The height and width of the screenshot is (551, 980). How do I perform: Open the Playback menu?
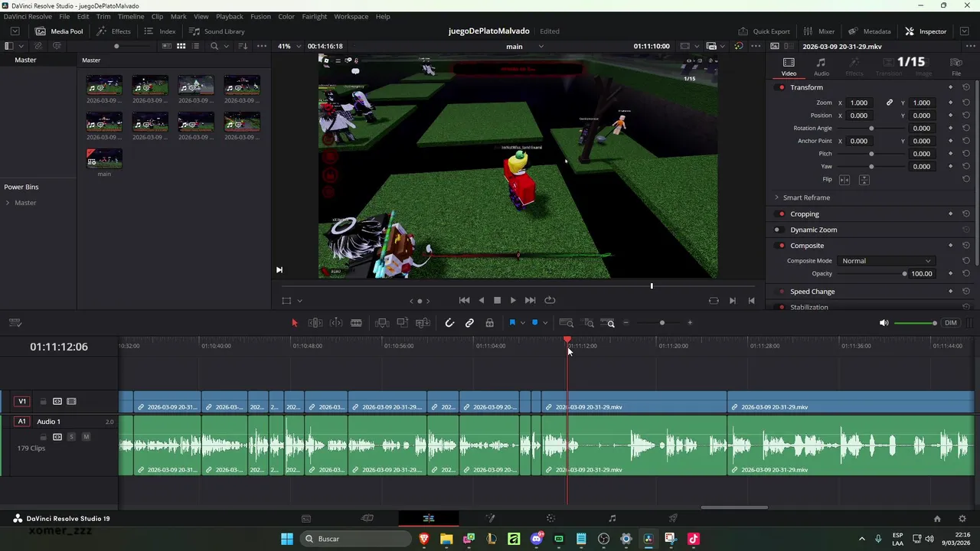point(229,16)
